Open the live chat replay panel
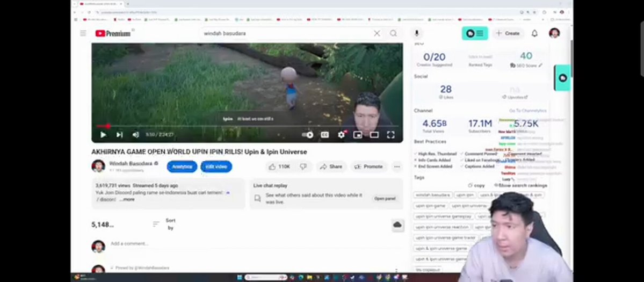Viewport: 644px width, 282px height. pos(385,199)
